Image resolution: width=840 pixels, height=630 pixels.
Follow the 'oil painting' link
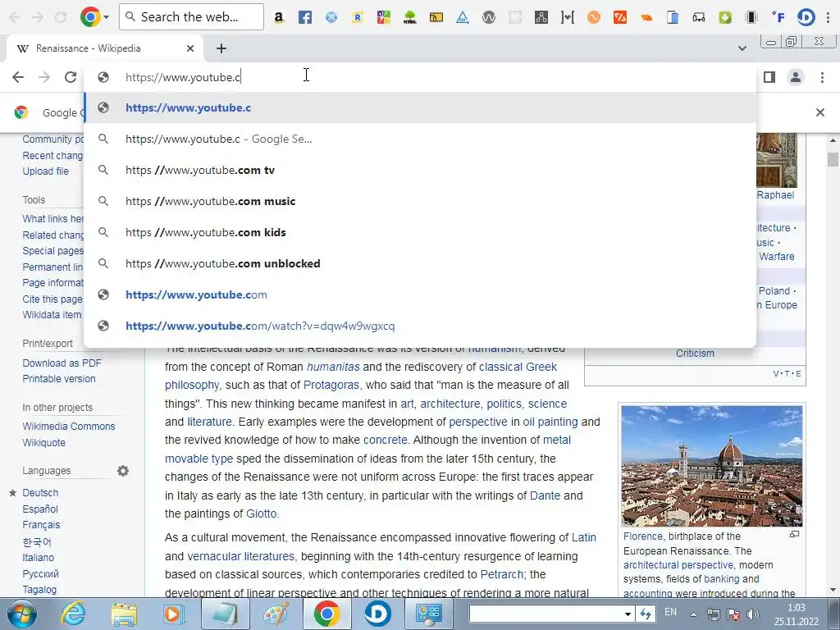550,422
